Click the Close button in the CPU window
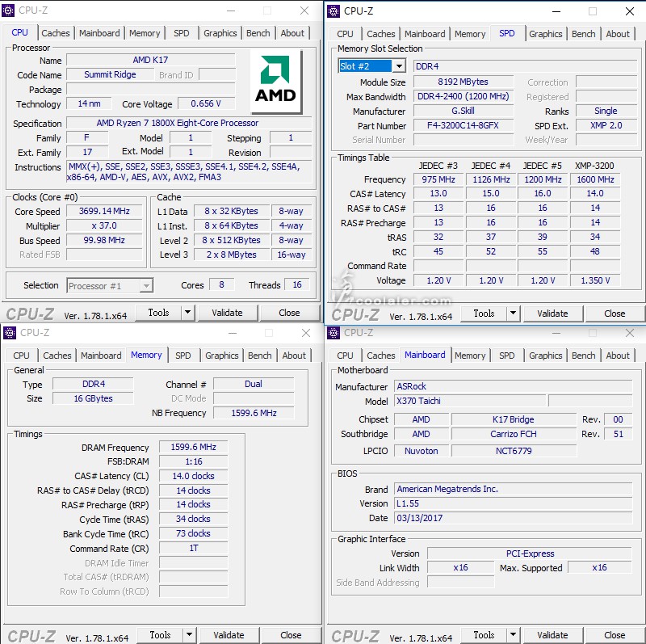 (x=289, y=313)
